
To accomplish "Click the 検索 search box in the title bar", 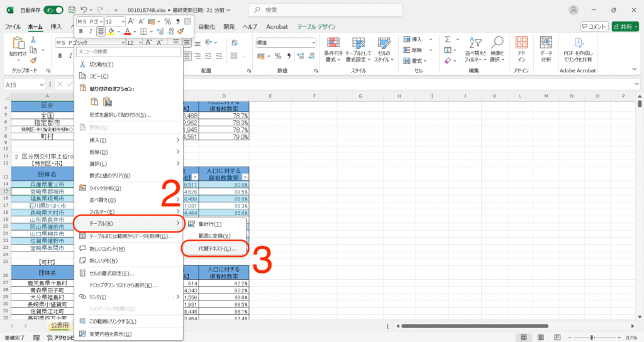I will (x=325, y=10).
